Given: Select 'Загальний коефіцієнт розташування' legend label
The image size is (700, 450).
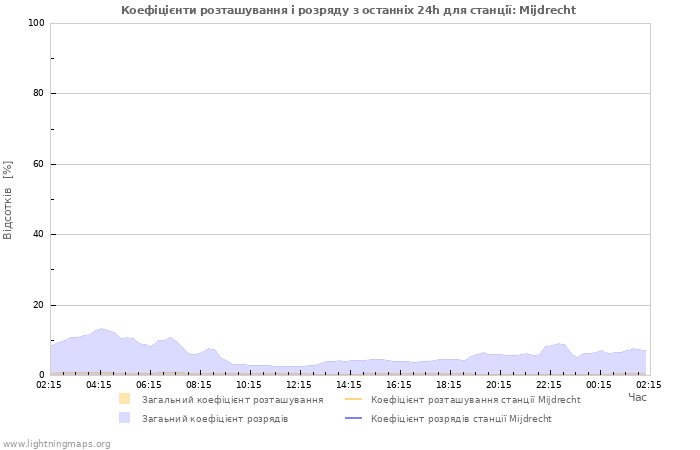Looking at the screenshot, I should [x=232, y=399].
